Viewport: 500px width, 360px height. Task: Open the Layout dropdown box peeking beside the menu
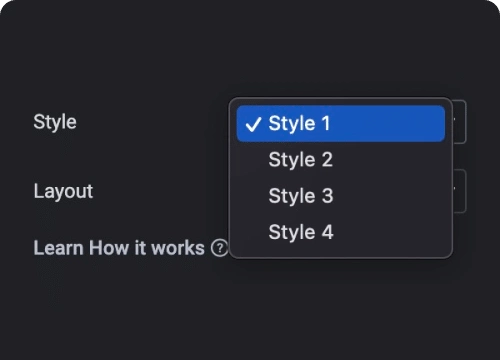point(460,191)
